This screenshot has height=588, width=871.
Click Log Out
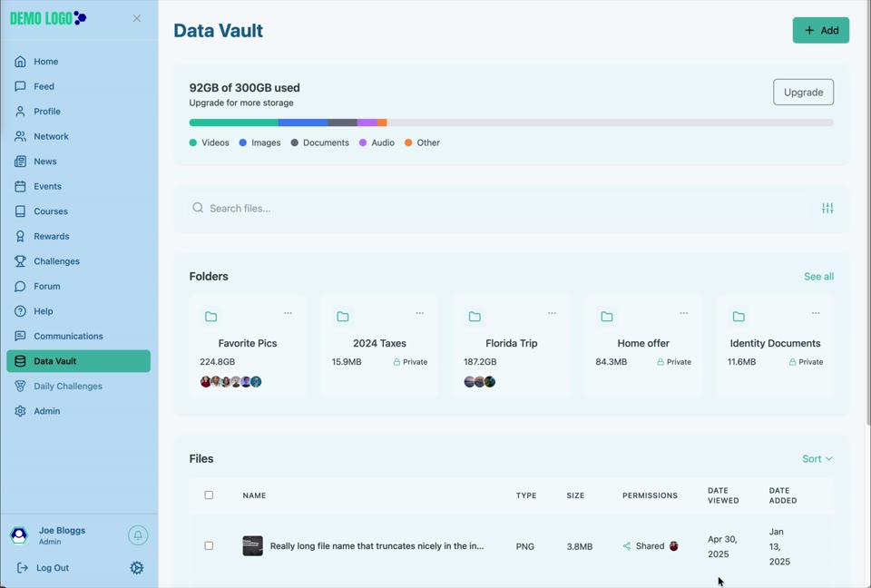coord(44,567)
